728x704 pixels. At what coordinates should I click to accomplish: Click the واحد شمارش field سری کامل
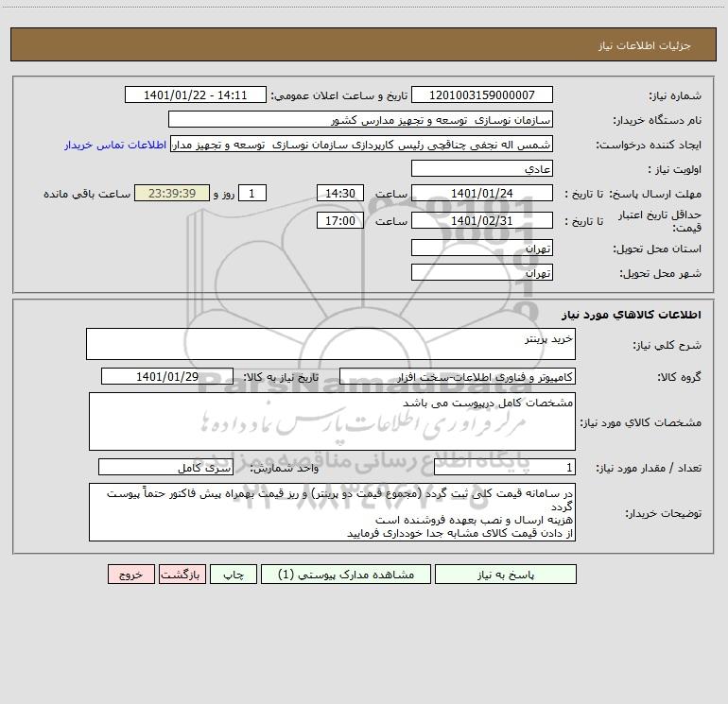(165, 467)
